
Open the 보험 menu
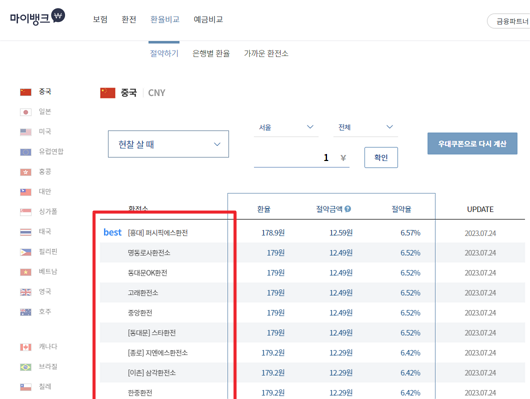point(100,19)
